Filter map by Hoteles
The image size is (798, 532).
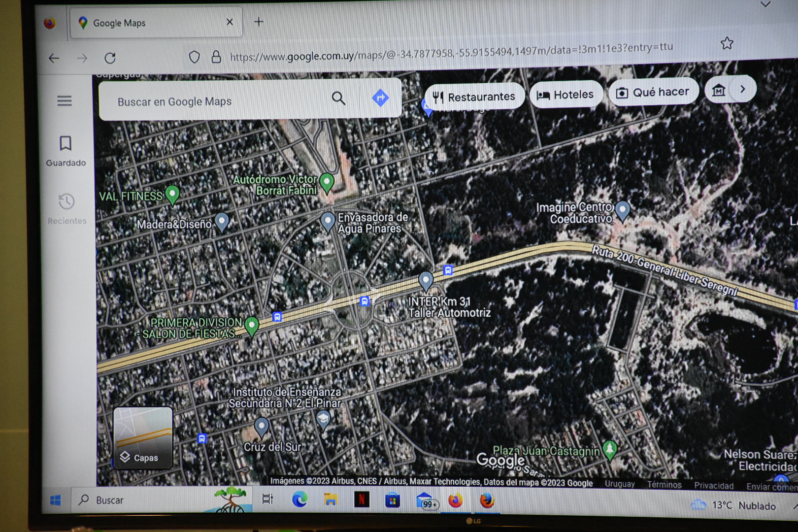tap(565, 95)
